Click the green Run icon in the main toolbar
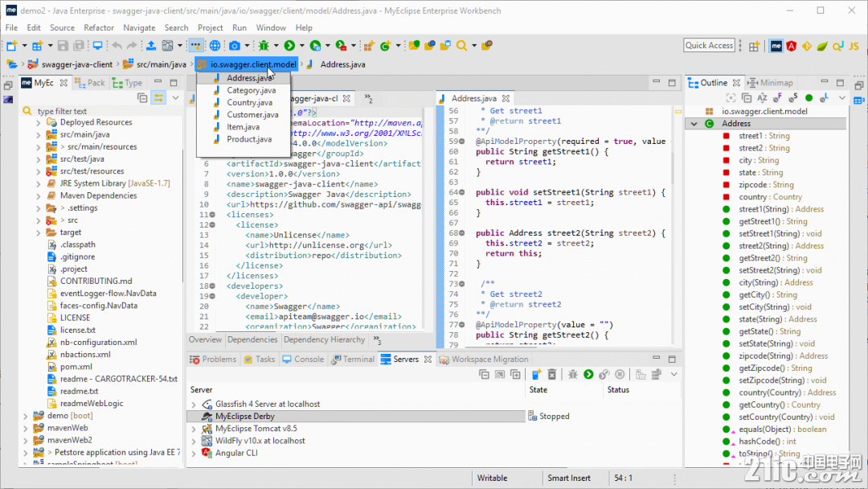Image resolution: width=868 pixels, height=489 pixels. pos(289,45)
